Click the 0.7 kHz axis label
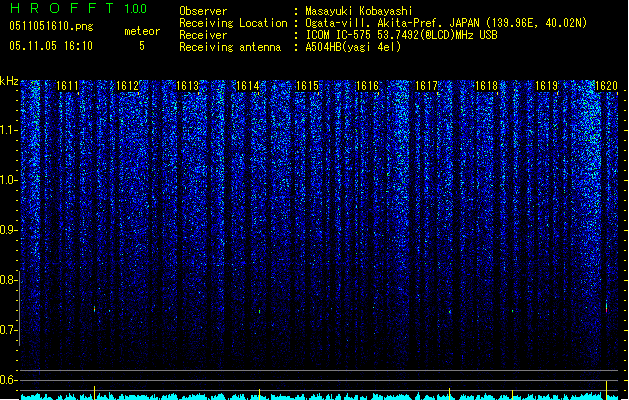The image size is (629, 400). coord(8,330)
